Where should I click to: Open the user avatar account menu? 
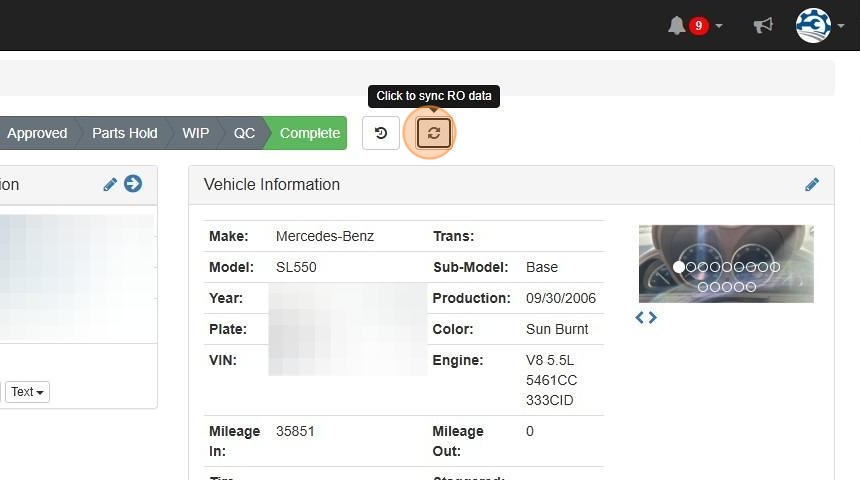(813, 25)
